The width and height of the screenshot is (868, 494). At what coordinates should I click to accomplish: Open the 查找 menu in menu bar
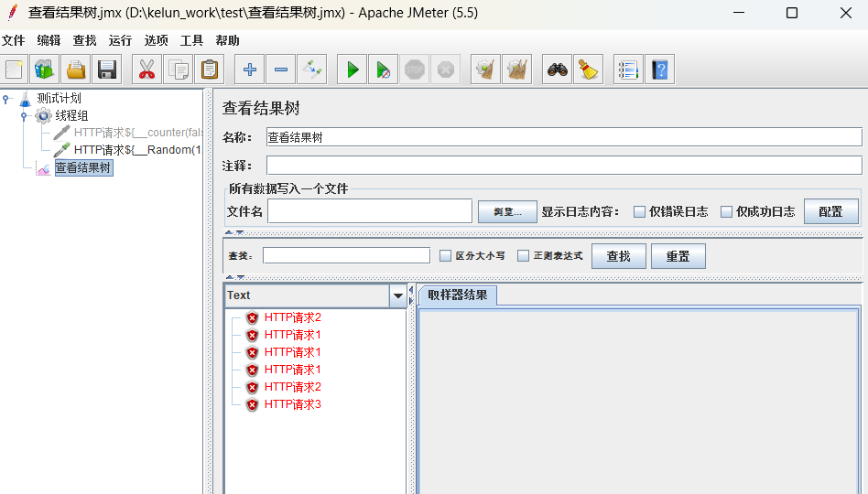click(85, 40)
